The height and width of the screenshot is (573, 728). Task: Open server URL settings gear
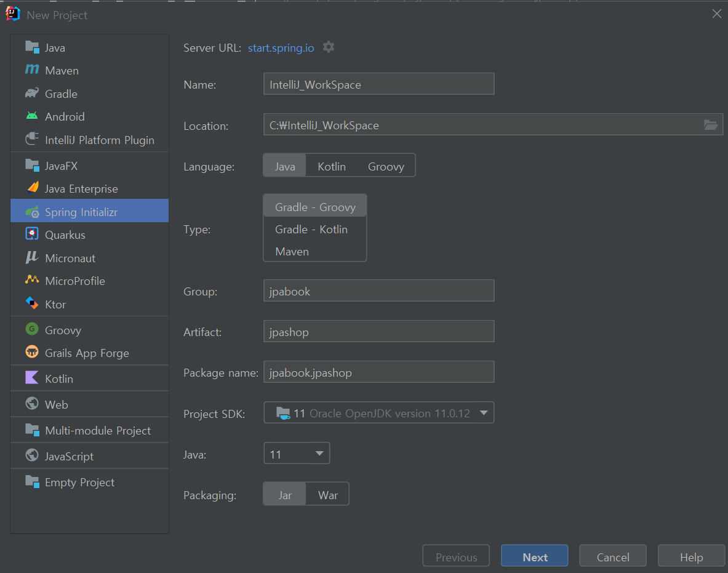click(x=329, y=47)
